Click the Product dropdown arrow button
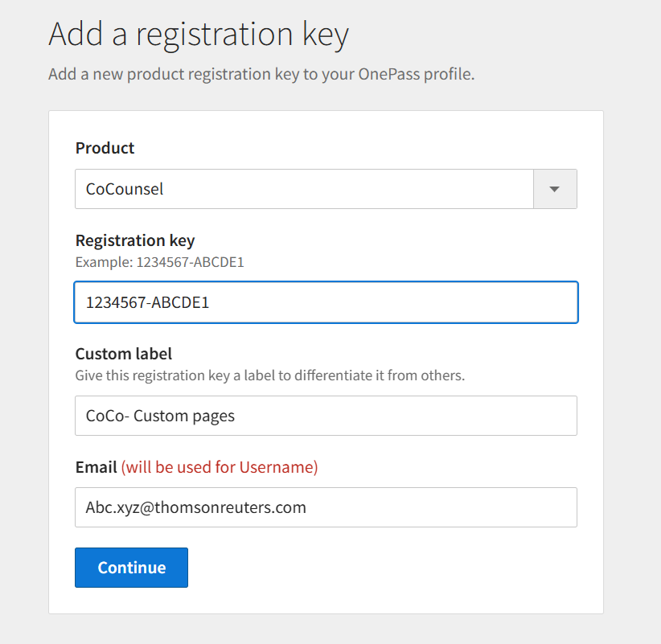 tap(555, 189)
